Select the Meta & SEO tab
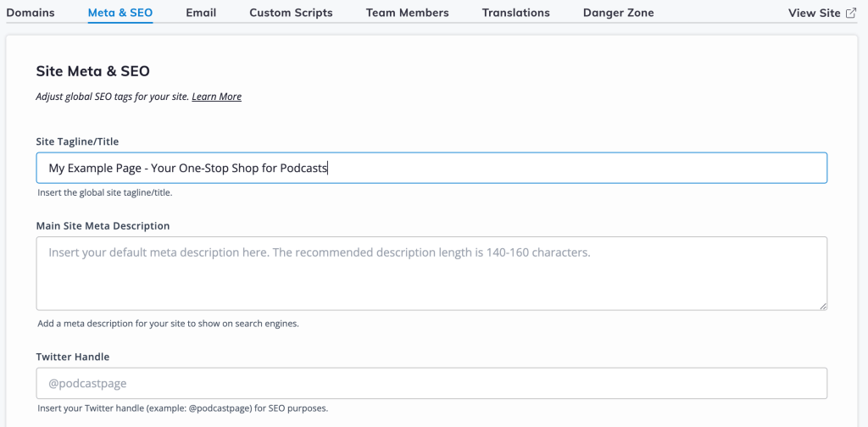The width and height of the screenshot is (868, 427). (x=120, y=13)
